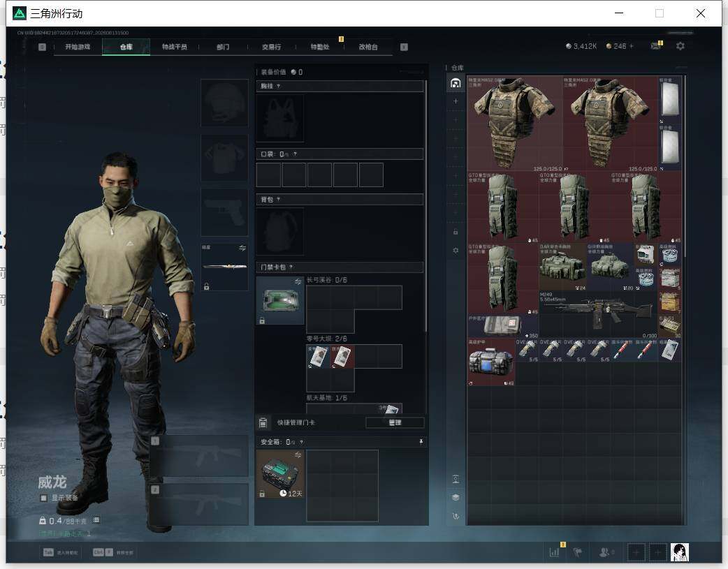Open the stats chart icon in bottom bar
This screenshot has width=728, height=569.
coord(554,552)
